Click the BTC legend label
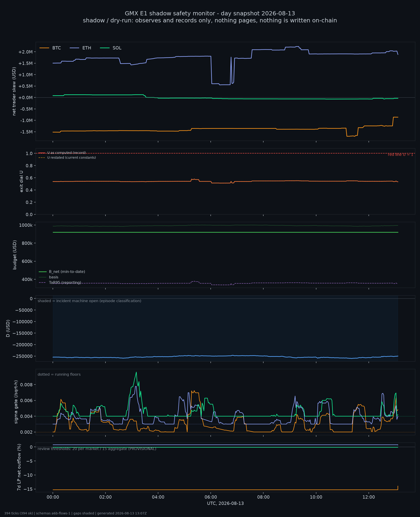This screenshot has height=517, width=420. point(57,48)
